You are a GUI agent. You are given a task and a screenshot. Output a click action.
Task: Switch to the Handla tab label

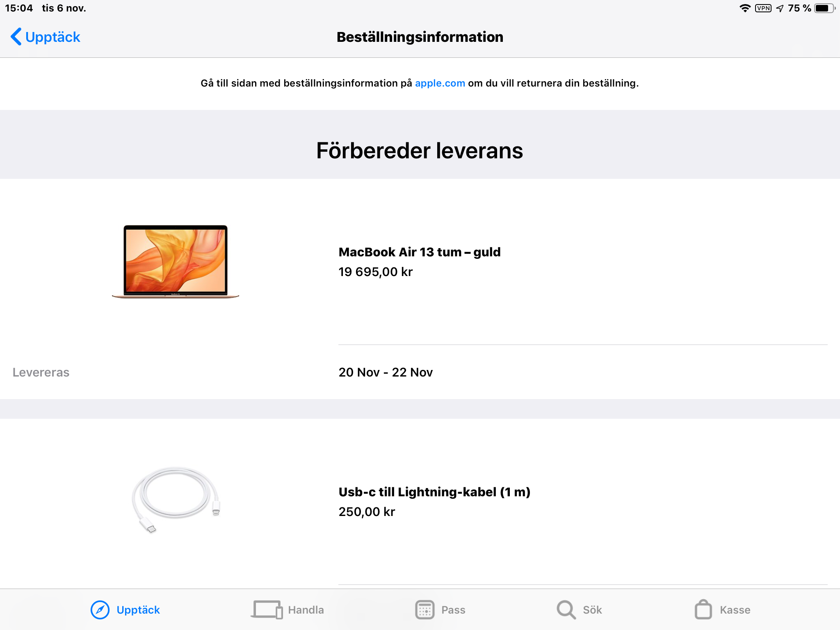click(306, 610)
